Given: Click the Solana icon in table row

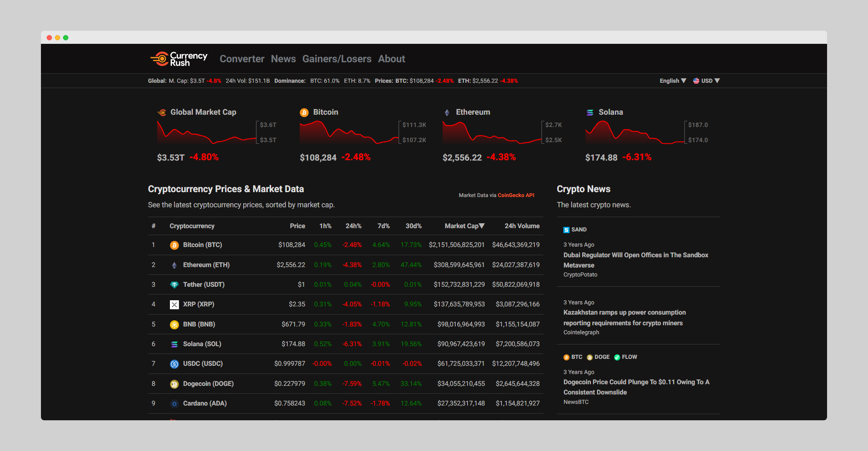Looking at the screenshot, I should pos(174,344).
